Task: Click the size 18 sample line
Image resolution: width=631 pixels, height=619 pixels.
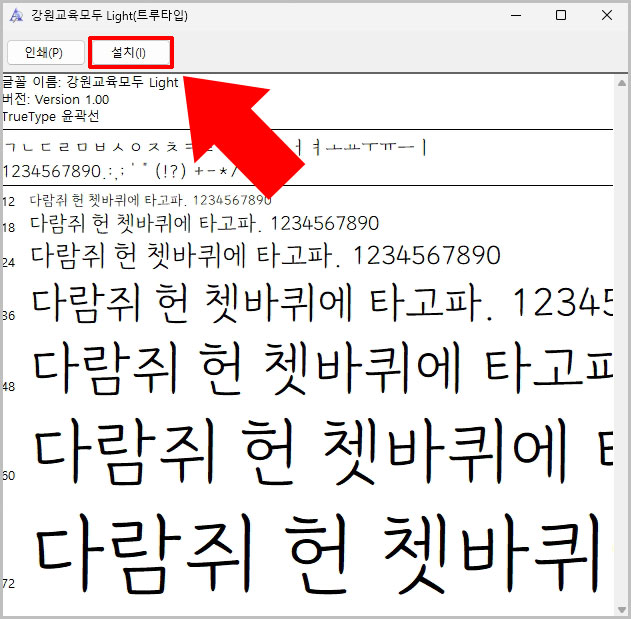Action: pyautogui.click(x=204, y=224)
